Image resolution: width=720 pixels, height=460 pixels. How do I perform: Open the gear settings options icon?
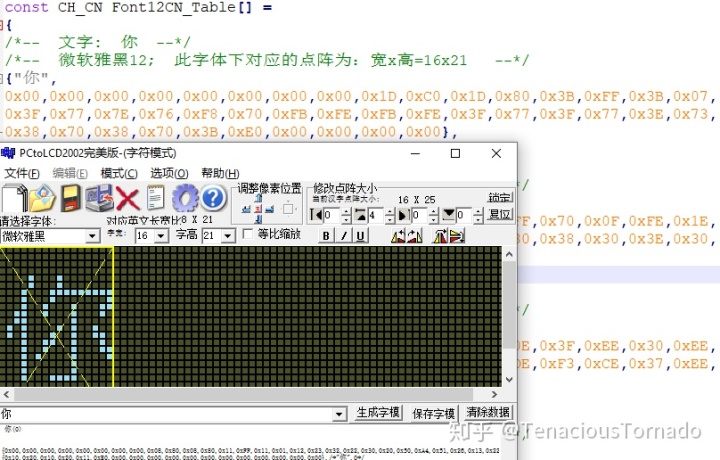[x=185, y=198]
